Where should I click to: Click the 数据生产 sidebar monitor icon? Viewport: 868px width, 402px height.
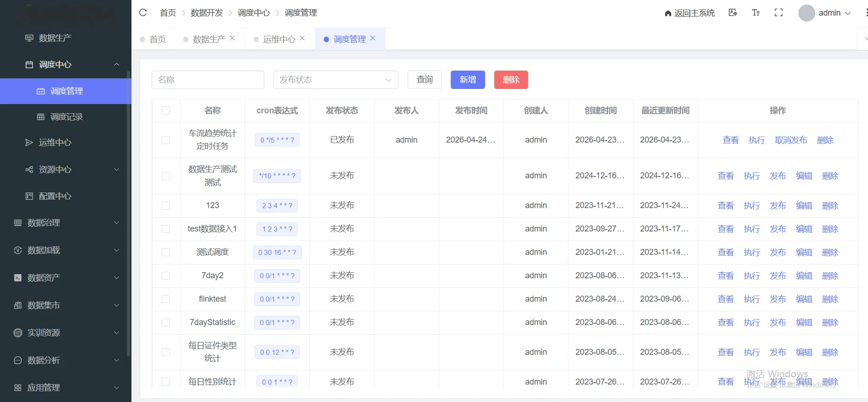29,38
